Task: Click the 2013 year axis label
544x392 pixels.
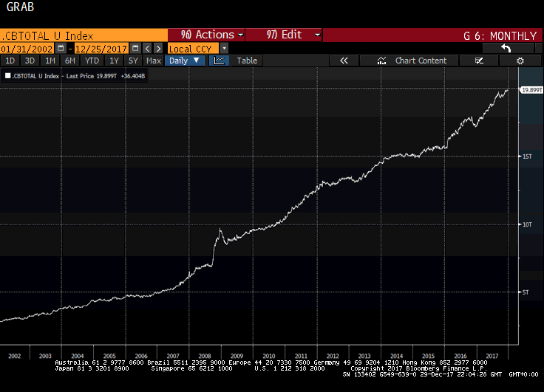Action: coord(364,356)
